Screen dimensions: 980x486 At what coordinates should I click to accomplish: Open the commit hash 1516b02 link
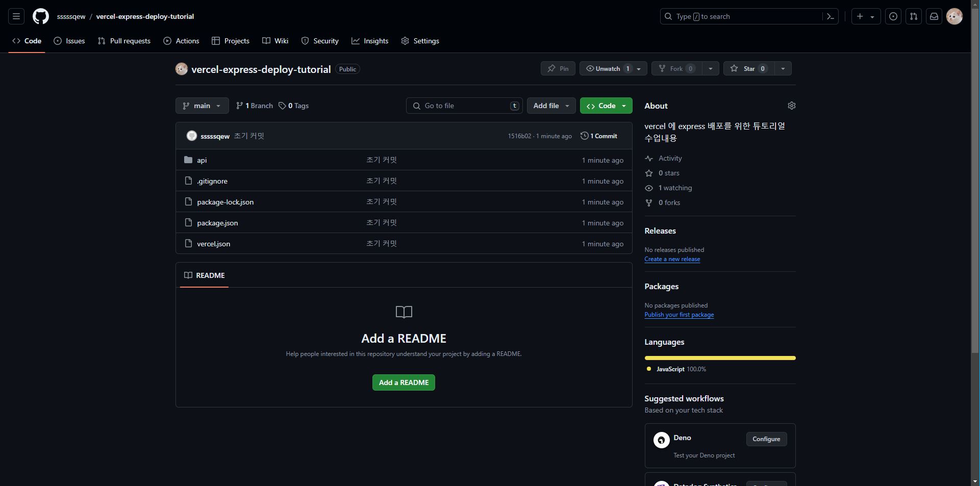coord(519,136)
